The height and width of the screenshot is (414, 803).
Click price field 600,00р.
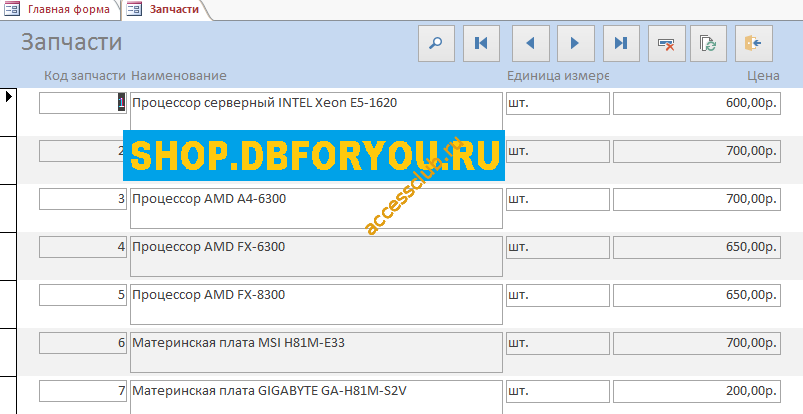(x=697, y=104)
